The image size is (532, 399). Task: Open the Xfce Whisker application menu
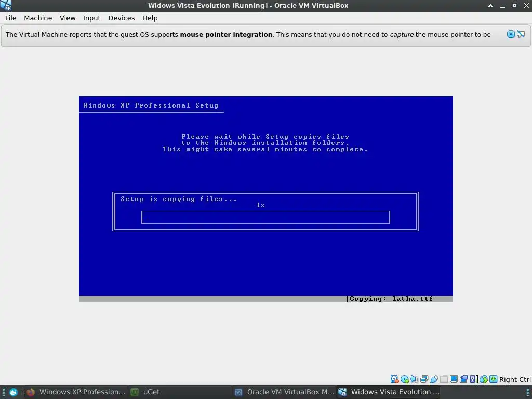click(13, 392)
